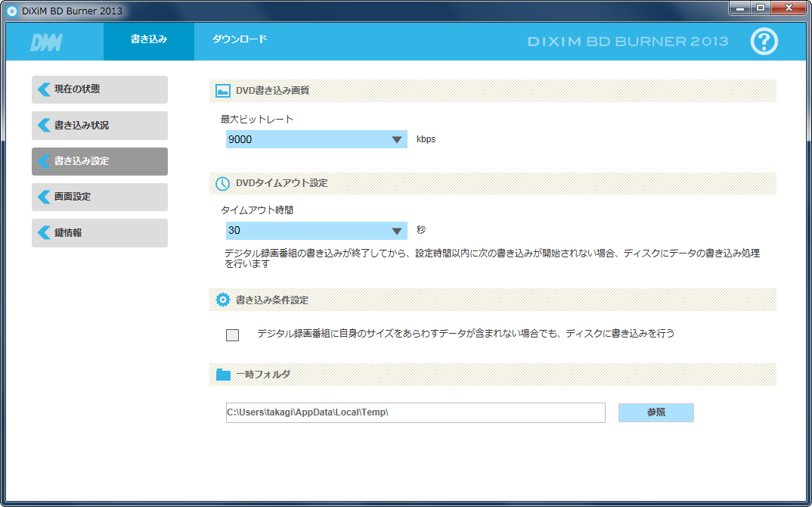The image size is (812, 507).
Task: Open the 最大ビットレート 9000 dropdown
Action: [317, 139]
